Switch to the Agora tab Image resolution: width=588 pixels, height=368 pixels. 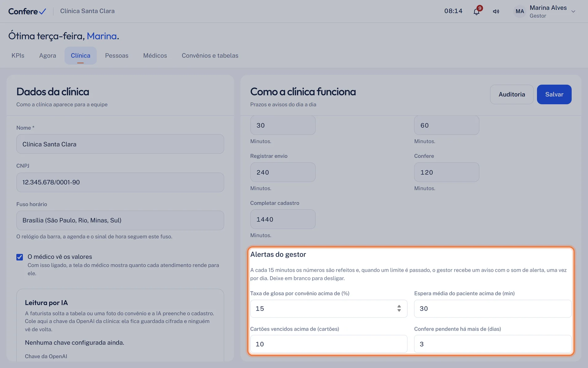[47, 56]
